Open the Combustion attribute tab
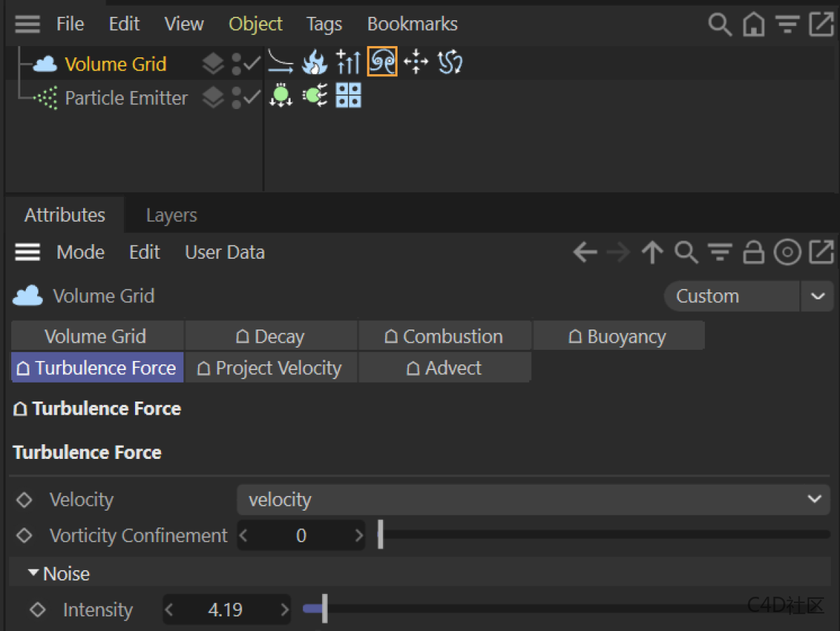 click(444, 336)
